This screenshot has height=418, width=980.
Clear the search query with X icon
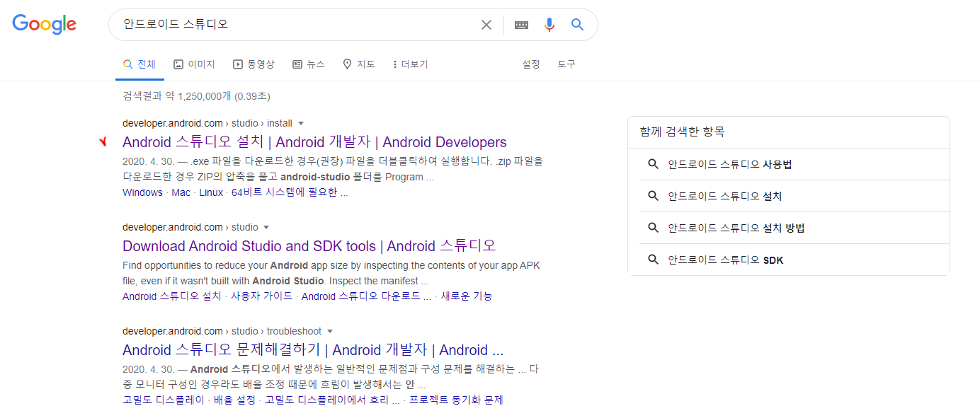(x=486, y=25)
